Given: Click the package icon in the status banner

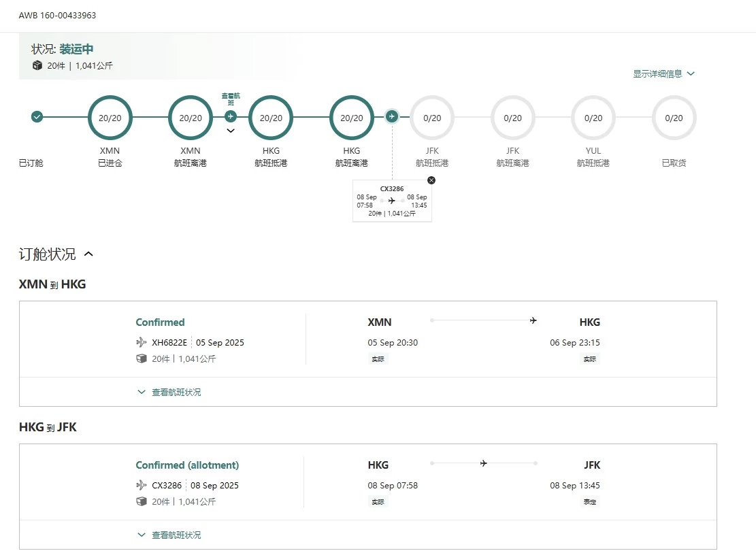Looking at the screenshot, I should tap(37, 66).
